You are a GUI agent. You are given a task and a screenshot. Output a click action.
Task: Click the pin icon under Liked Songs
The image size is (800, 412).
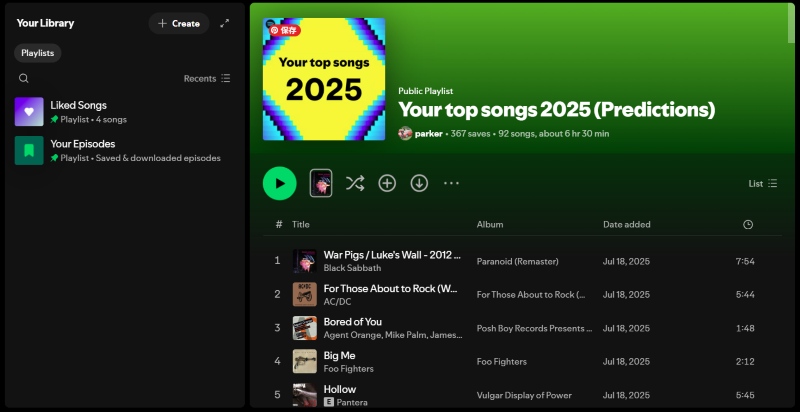click(54, 119)
